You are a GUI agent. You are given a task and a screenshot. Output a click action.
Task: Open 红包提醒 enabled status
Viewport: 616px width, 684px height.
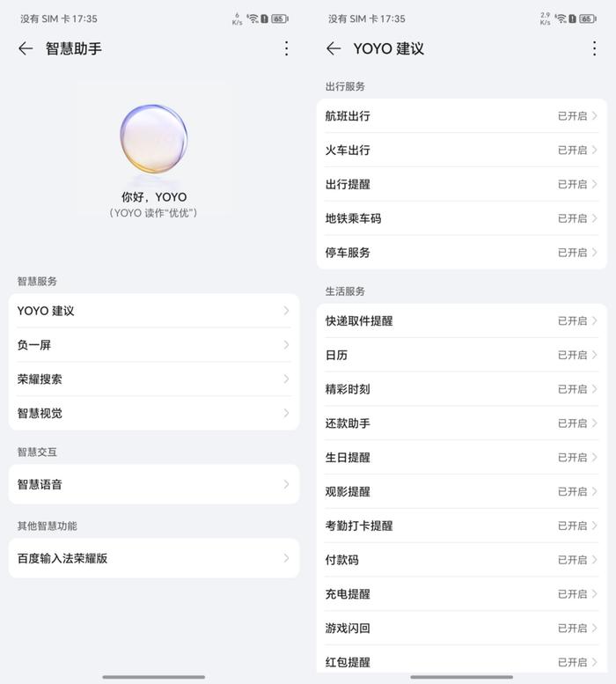(x=576, y=662)
